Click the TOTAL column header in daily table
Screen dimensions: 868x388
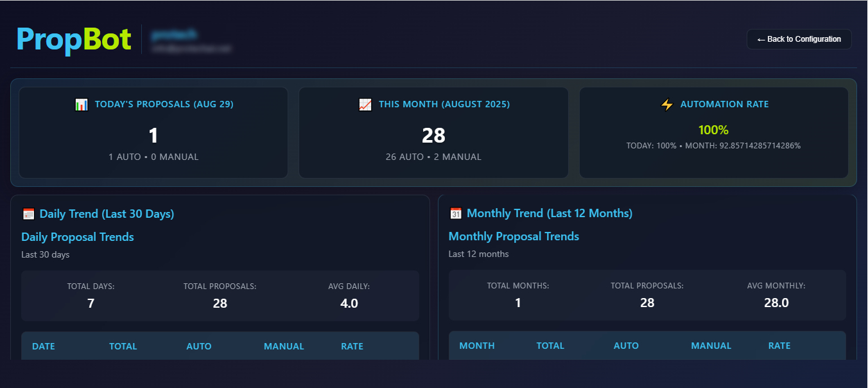123,346
